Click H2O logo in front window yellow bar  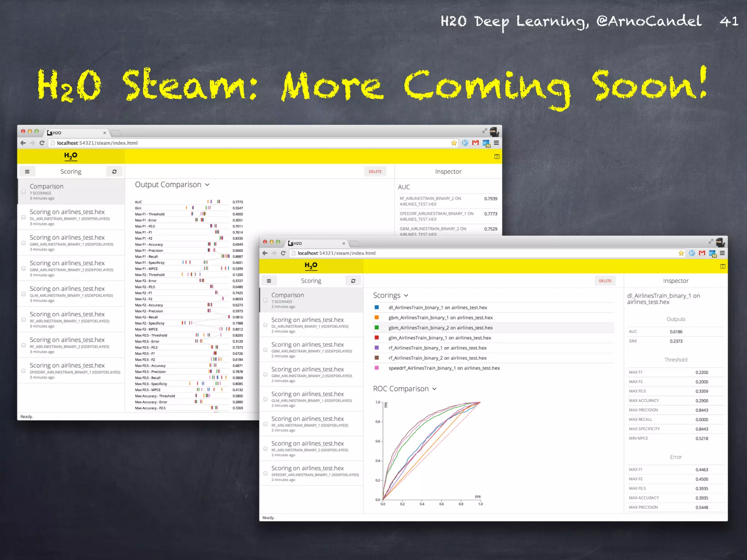click(311, 266)
